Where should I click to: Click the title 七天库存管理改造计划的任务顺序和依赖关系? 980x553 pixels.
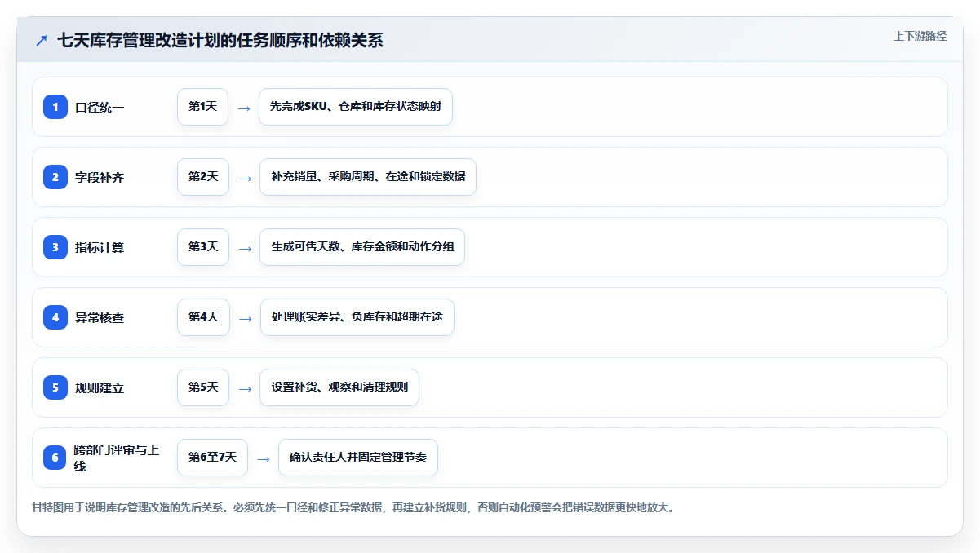(x=220, y=41)
